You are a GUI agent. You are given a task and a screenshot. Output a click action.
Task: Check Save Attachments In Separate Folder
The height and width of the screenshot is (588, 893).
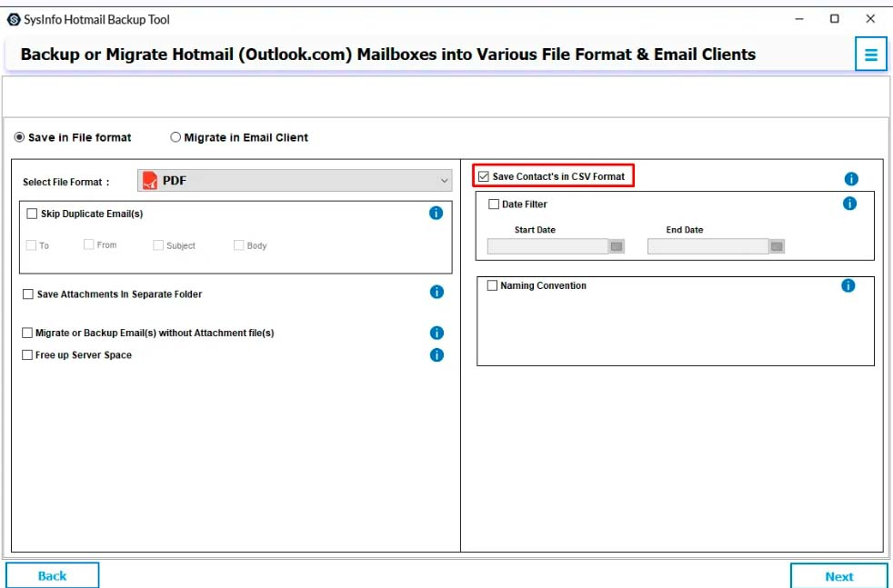(x=27, y=294)
